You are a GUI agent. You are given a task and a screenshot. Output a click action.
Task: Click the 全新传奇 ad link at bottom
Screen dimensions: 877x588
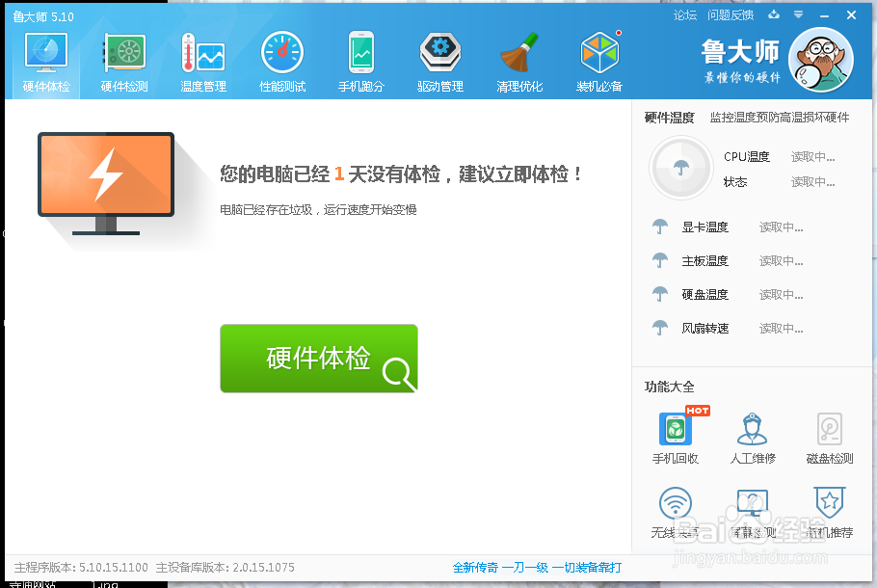pyautogui.click(x=537, y=568)
